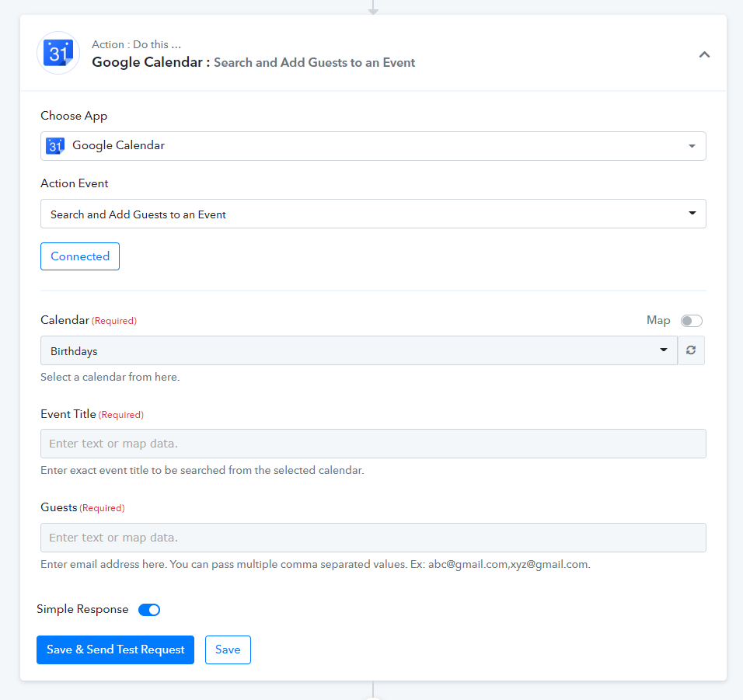Click the Connected button

pyautogui.click(x=80, y=256)
